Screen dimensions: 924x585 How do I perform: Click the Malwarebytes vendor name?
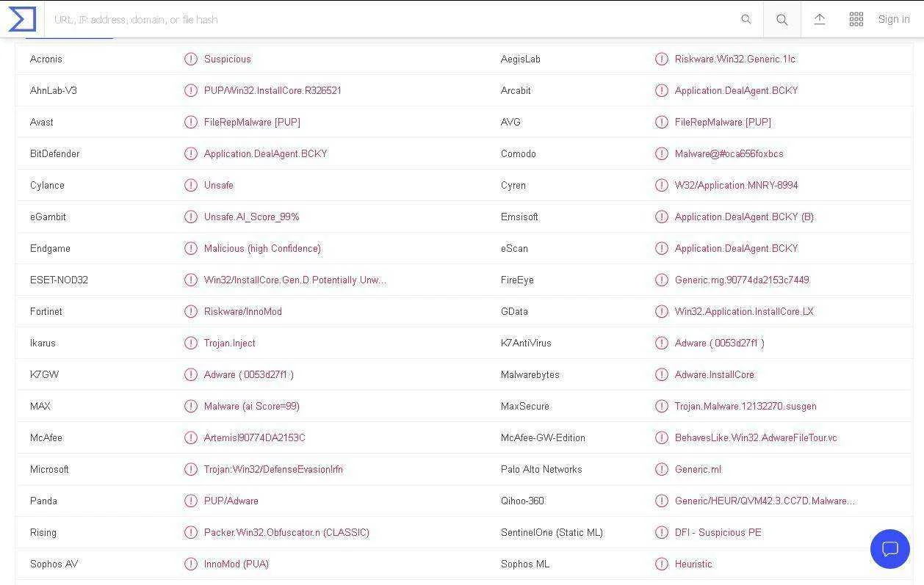pyautogui.click(x=530, y=374)
